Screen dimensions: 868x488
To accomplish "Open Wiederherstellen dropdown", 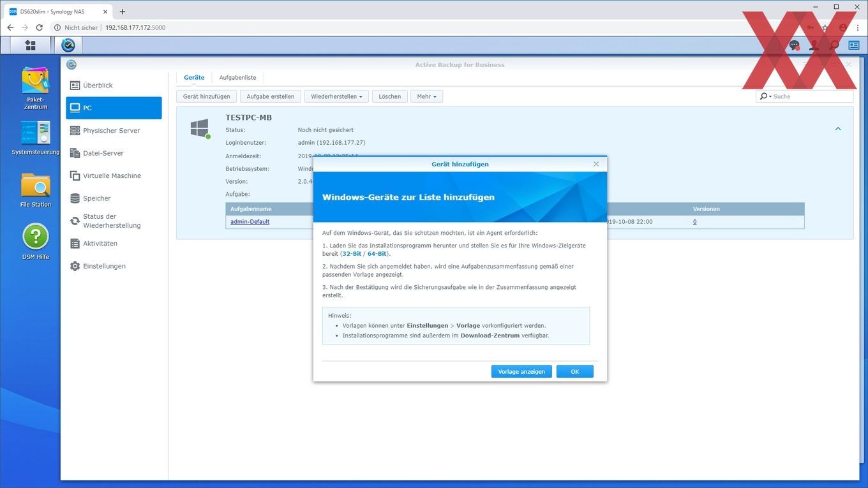I will coord(336,96).
